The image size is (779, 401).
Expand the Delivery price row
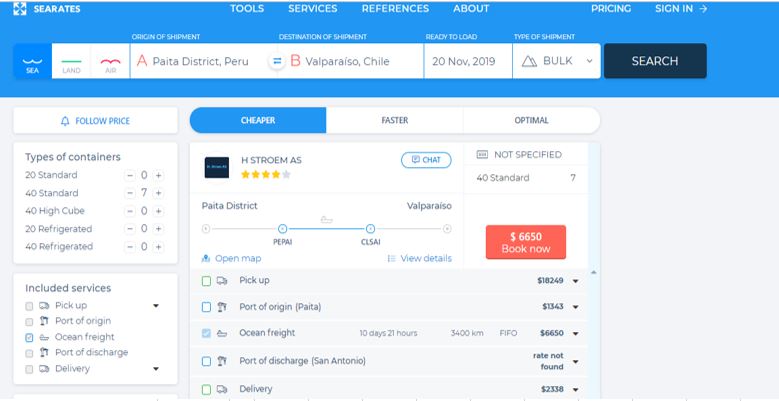pyautogui.click(x=576, y=389)
